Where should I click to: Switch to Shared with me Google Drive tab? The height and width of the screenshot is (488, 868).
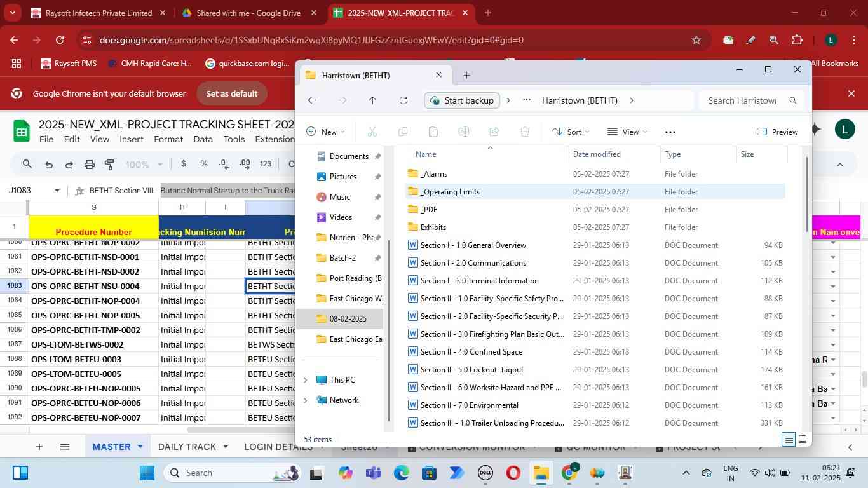(x=248, y=13)
